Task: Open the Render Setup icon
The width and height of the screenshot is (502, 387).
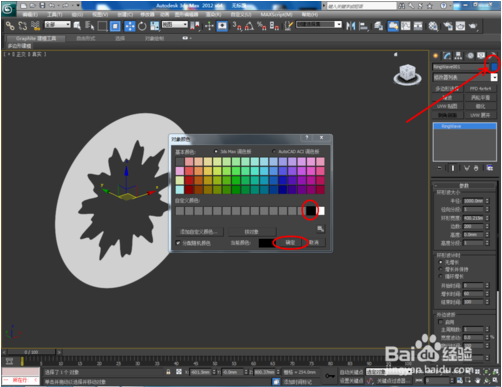Action: pos(448,26)
